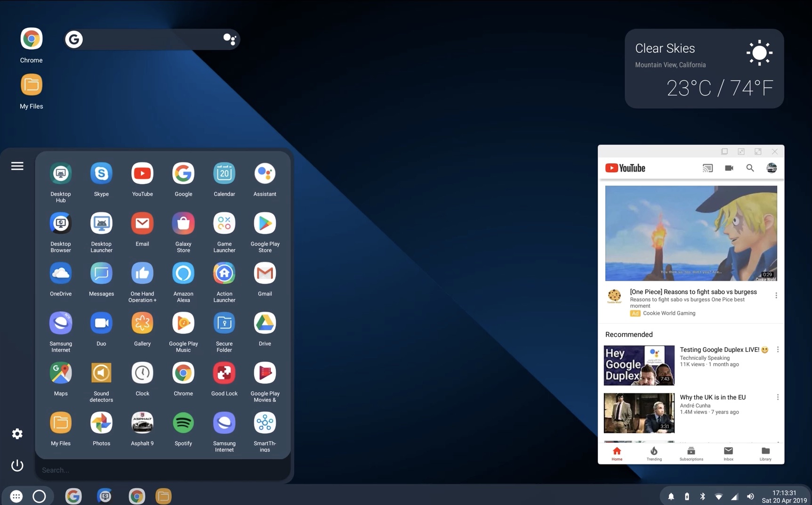The width and height of the screenshot is (812, 505).
Task: Open options for Why the UK video
Action: click(778, 397)
